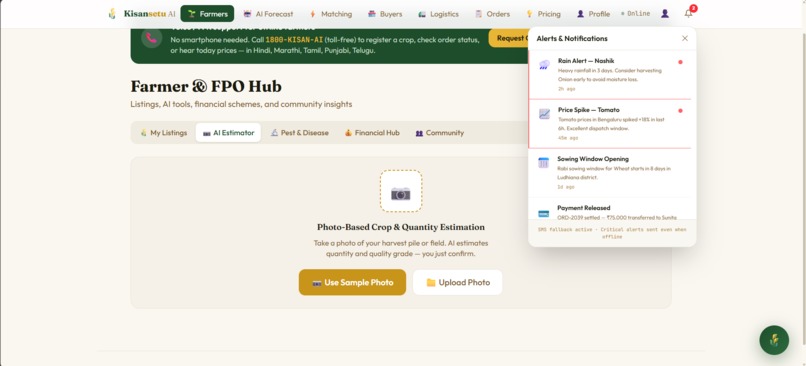Open the Payment Released notification
806x366 pixels.
click(610, 209)
